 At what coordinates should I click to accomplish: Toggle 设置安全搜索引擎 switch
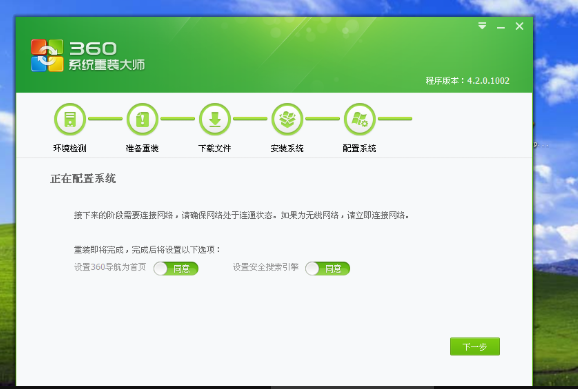coord(327,268)
